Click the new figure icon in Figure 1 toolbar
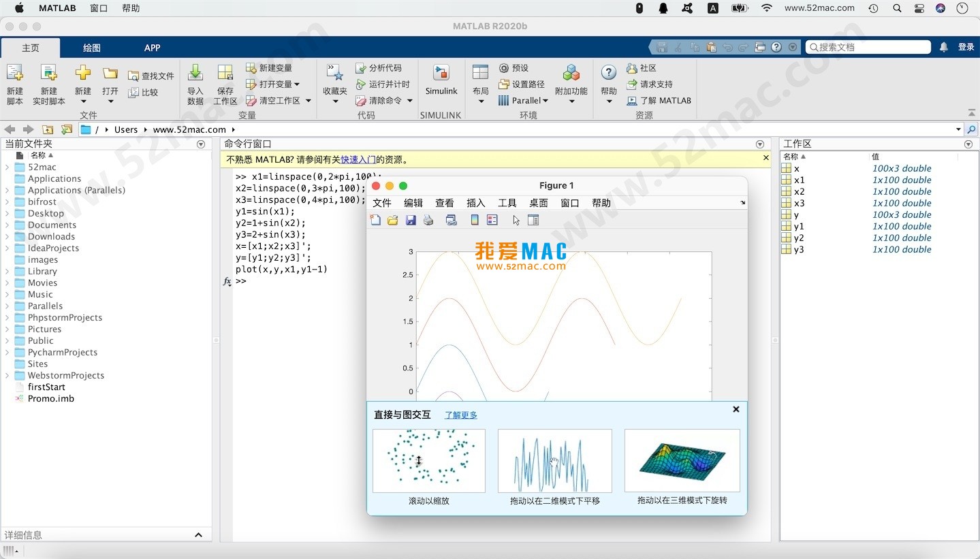The width and height of the screenshot is (980, 559). coord(375,220)
